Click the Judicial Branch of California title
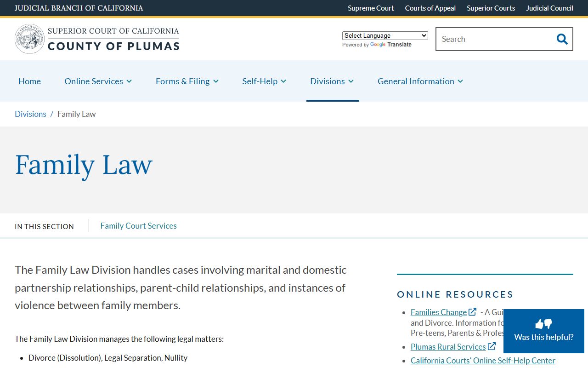 click(x=79, y=8)
